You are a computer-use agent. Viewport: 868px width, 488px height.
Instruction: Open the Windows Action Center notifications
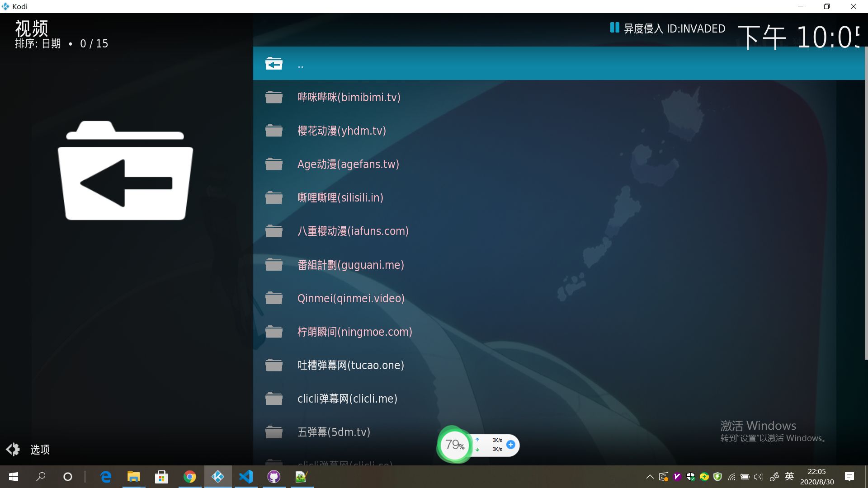(x=849, y=477)
